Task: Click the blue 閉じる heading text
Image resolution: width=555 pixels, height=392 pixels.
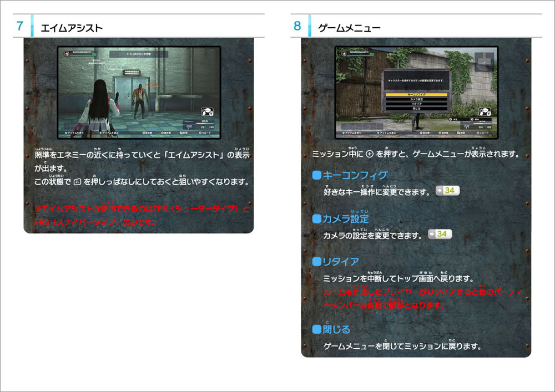Action: 336,329
